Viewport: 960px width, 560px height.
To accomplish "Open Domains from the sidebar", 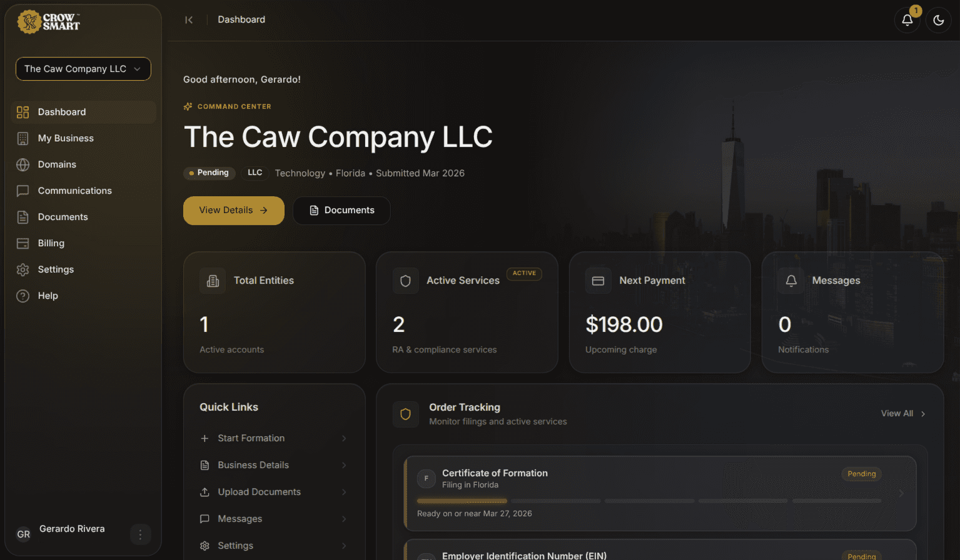I will [57, 164].
